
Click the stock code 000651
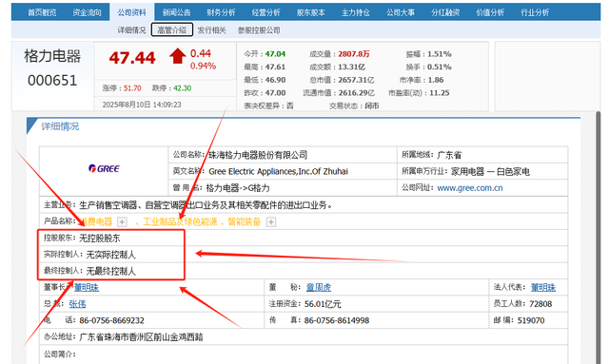(x=52, y=81)
